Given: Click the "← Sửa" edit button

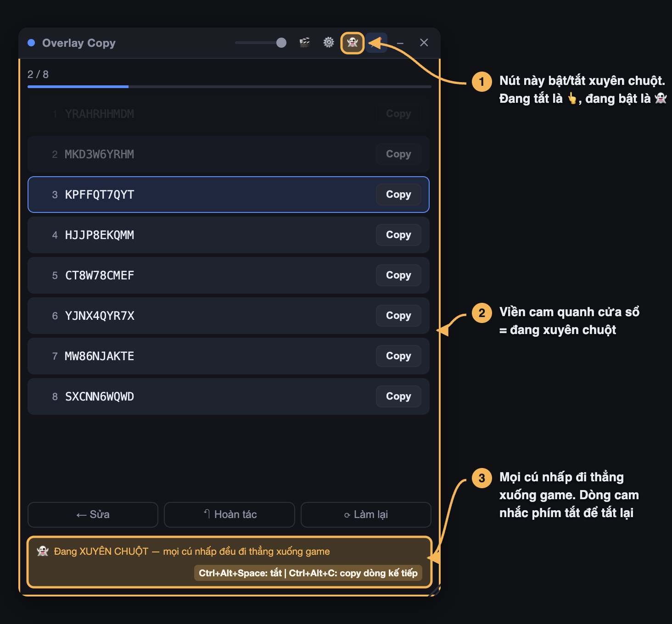Looking at the screenshot, I should click(x=93, y=515).
